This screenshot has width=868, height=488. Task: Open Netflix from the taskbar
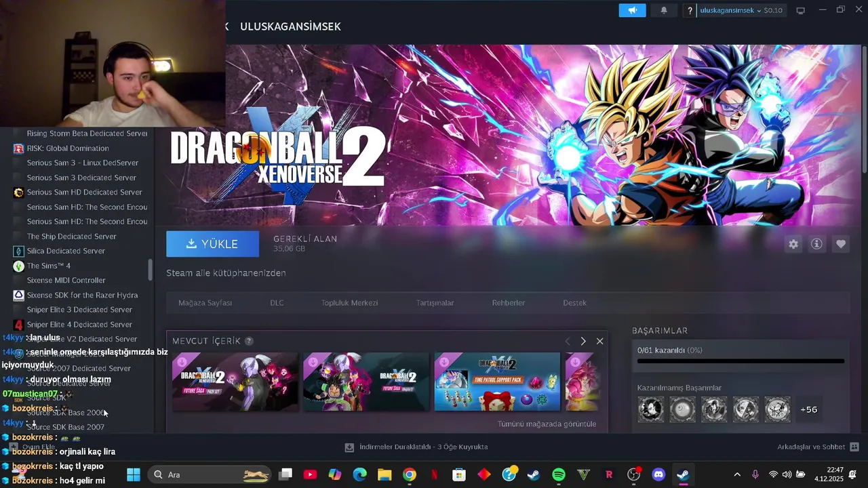434,474
